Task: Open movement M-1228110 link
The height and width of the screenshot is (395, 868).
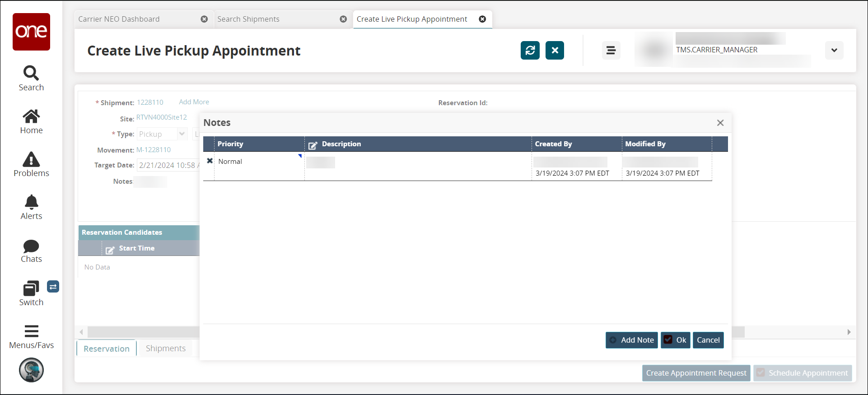Action: pos(154,150)
